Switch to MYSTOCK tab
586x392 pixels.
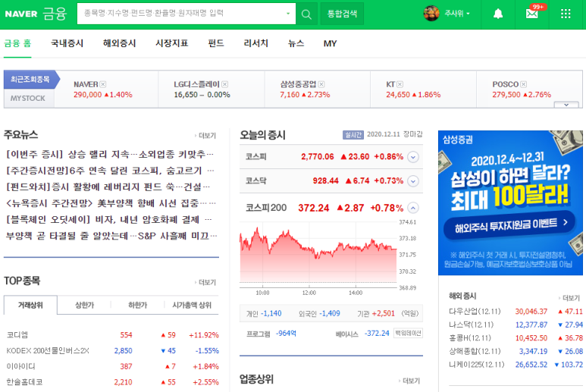point(28,99)
